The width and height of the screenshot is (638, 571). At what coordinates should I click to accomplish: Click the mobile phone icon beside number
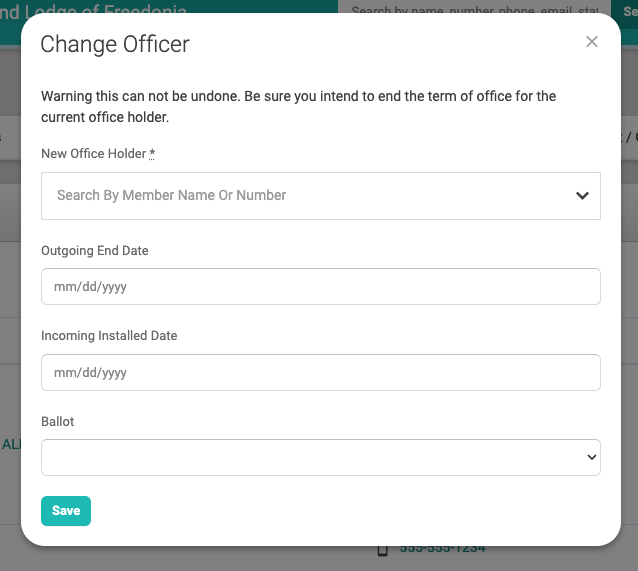point(382,550)
